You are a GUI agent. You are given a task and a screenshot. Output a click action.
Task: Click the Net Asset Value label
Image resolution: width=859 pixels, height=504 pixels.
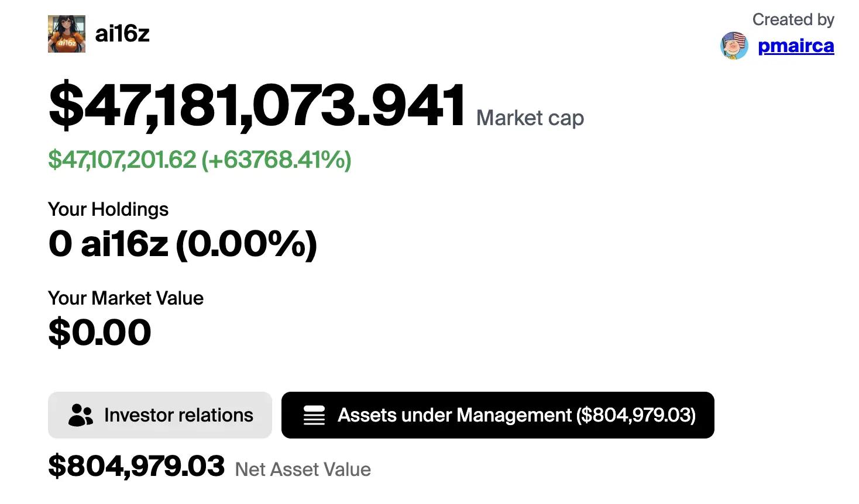pyautogui.click(x=303, y=470)
